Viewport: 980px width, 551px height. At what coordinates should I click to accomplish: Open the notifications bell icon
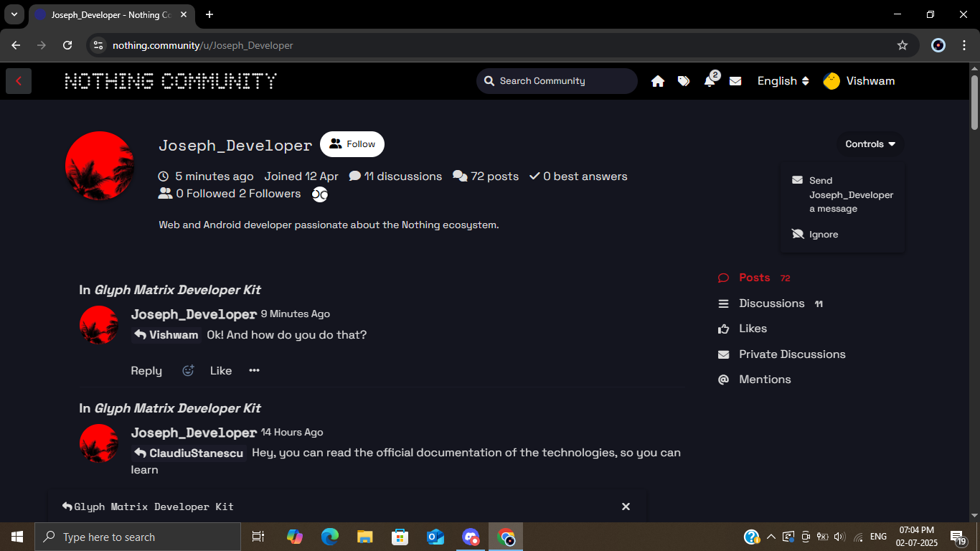point(710,81)
